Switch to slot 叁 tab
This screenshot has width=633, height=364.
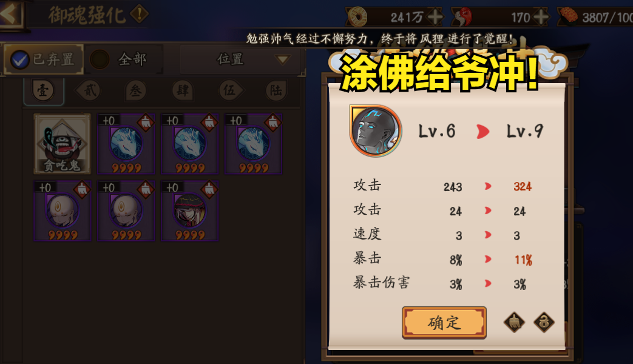136,90
